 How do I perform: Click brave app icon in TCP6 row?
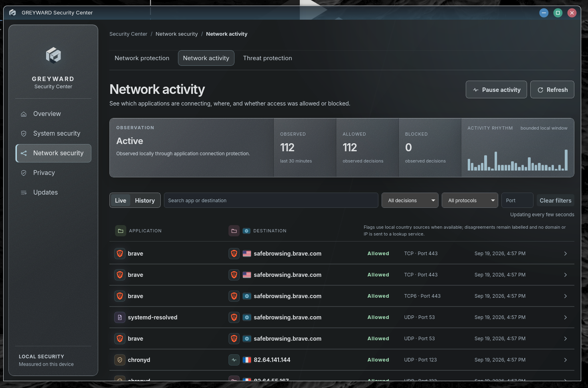click(120, 296)
